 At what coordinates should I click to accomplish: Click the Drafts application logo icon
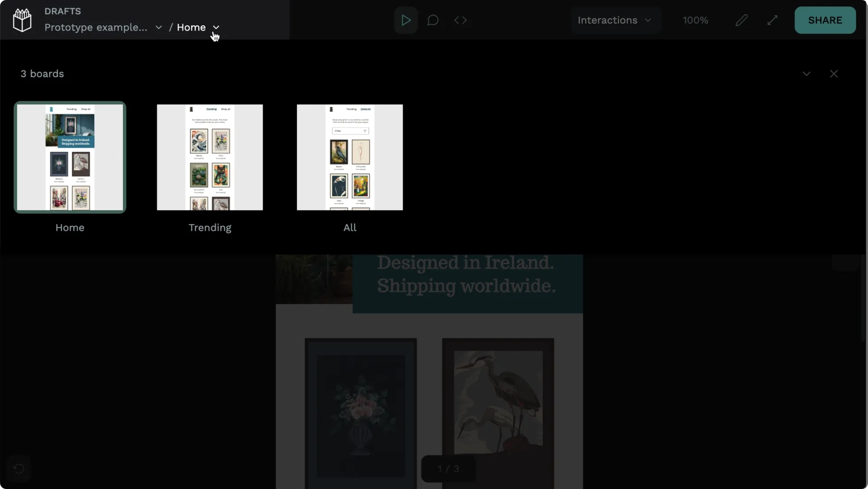[22, 20]
